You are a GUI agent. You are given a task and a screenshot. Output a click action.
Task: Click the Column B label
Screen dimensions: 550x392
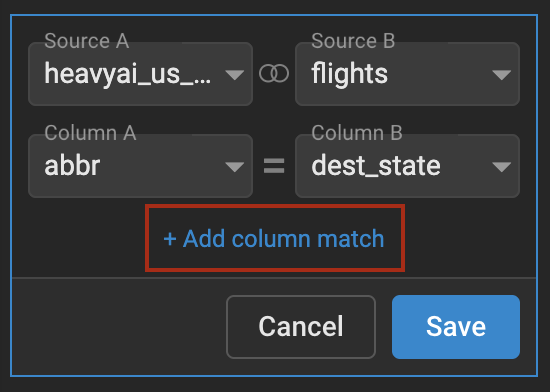pyautogui.click(x=357, y=133)
